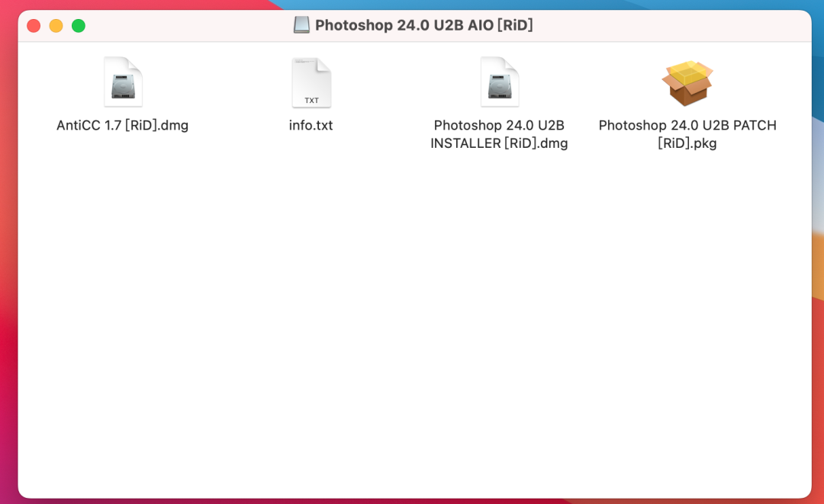The width and height of the screenshot is (824, 504).
Task: Close the Photoshop 24.0 U2B AIO window
Action: 34,26
